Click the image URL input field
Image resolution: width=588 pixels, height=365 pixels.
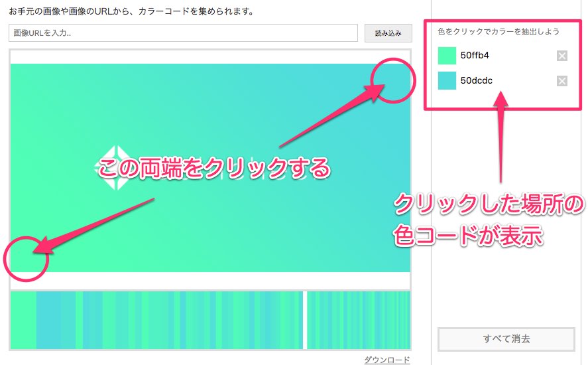[183, 33]
